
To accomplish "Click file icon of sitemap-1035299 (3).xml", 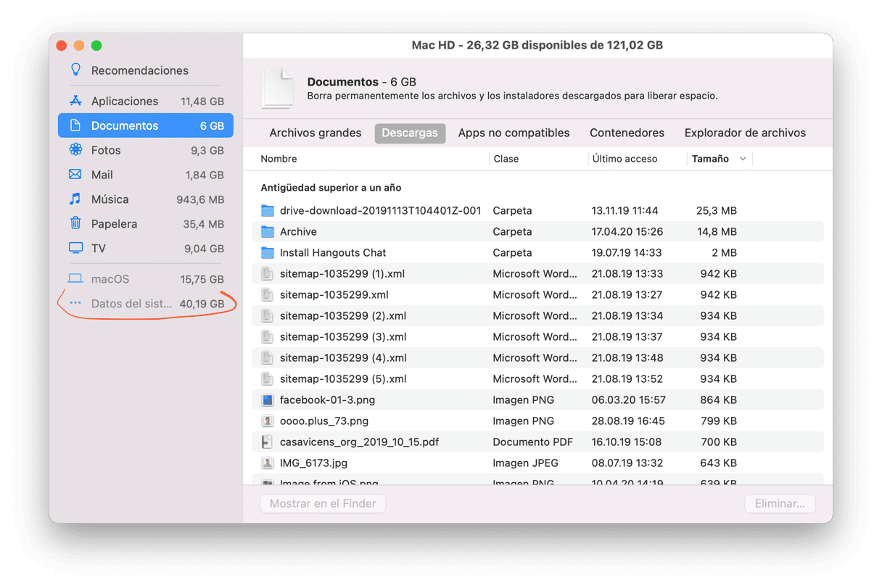I will pyautogui.click(x=268, y=337).
